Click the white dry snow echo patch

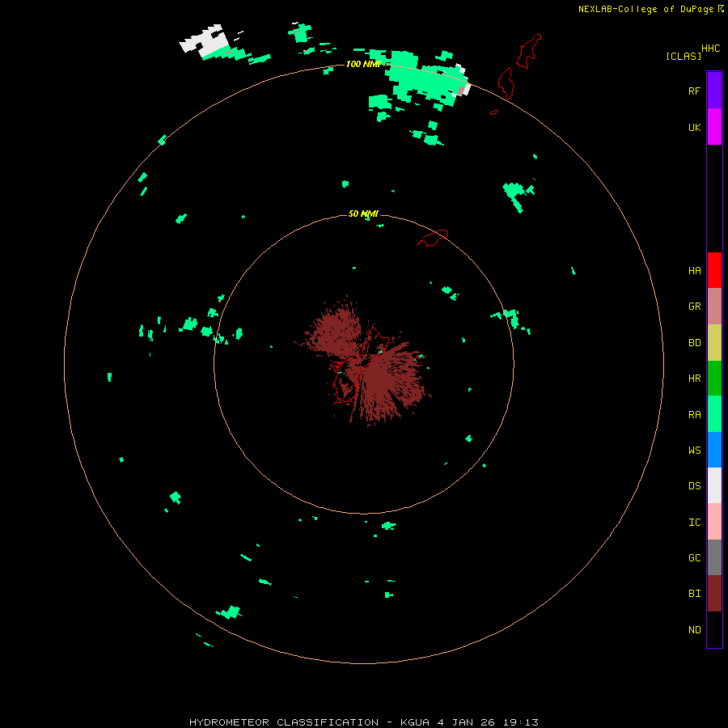click(x=205, y=42)
